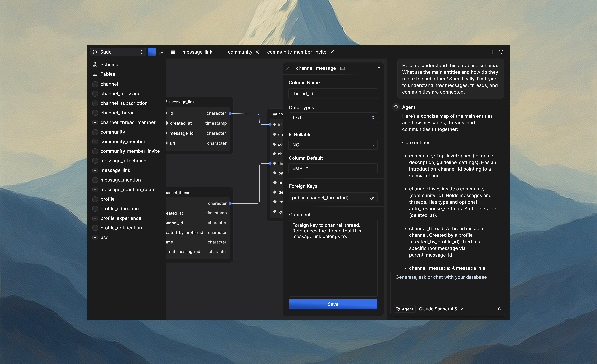The width and height of the screenshot is (597, 364).
Task: Click the blue Save button
Action: pyautogui.click(x=333, y=304)
